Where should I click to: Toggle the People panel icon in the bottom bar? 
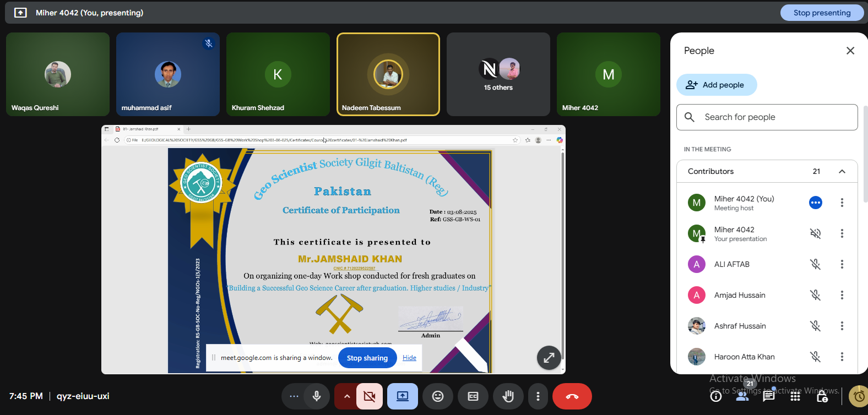pos(742,395)
